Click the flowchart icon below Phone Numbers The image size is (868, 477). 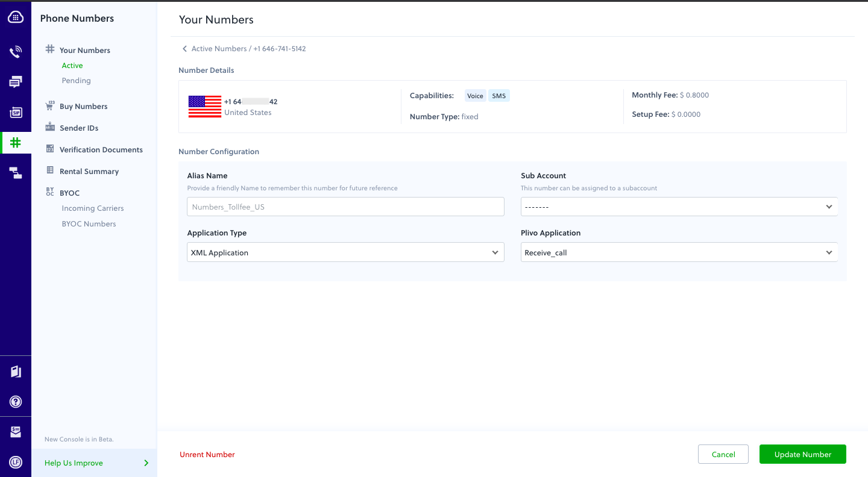pyautogui.click(x=15, y=173)
